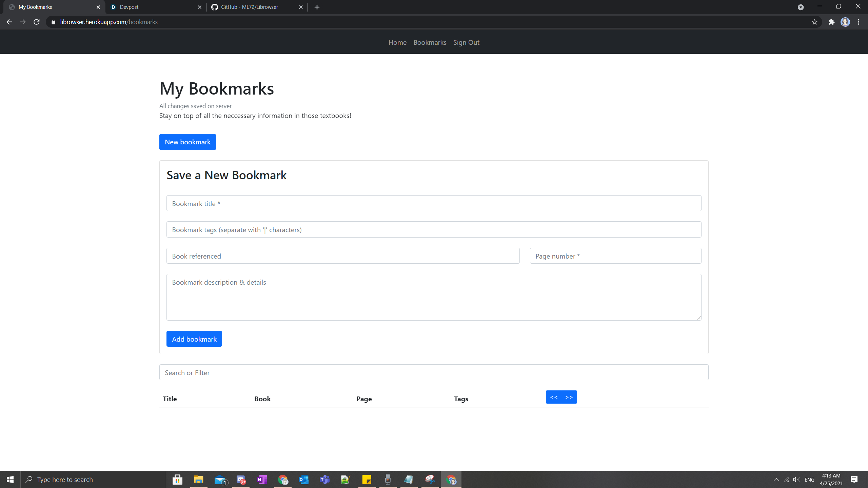This screenshot has width=868, height=488.
Task: Click the site lock icon
Action: tap(53, 22)
